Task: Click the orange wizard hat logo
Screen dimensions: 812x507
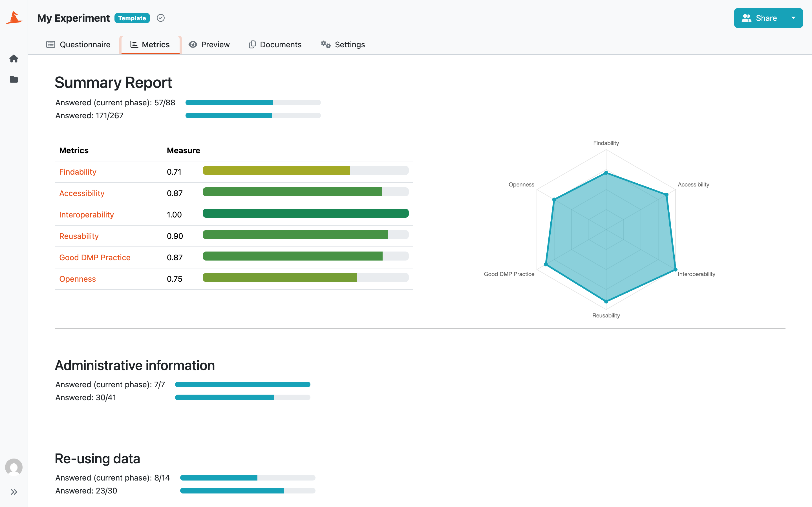Action: [14, 18]
